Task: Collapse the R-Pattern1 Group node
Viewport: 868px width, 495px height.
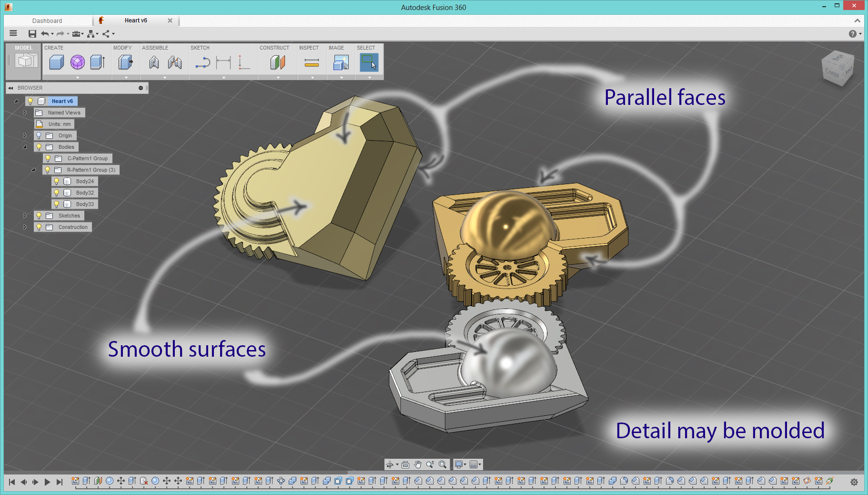Action: [x=33, y=170]
